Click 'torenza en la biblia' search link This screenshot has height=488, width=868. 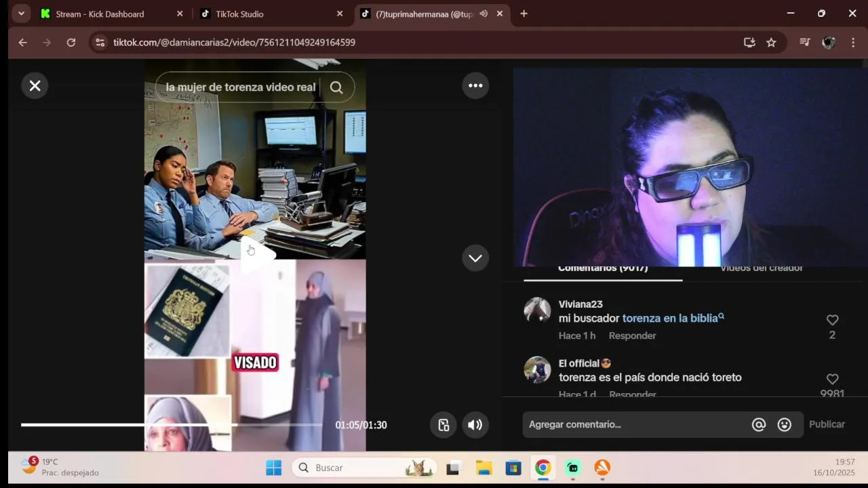pyautogui.click(x=673, y=318)
